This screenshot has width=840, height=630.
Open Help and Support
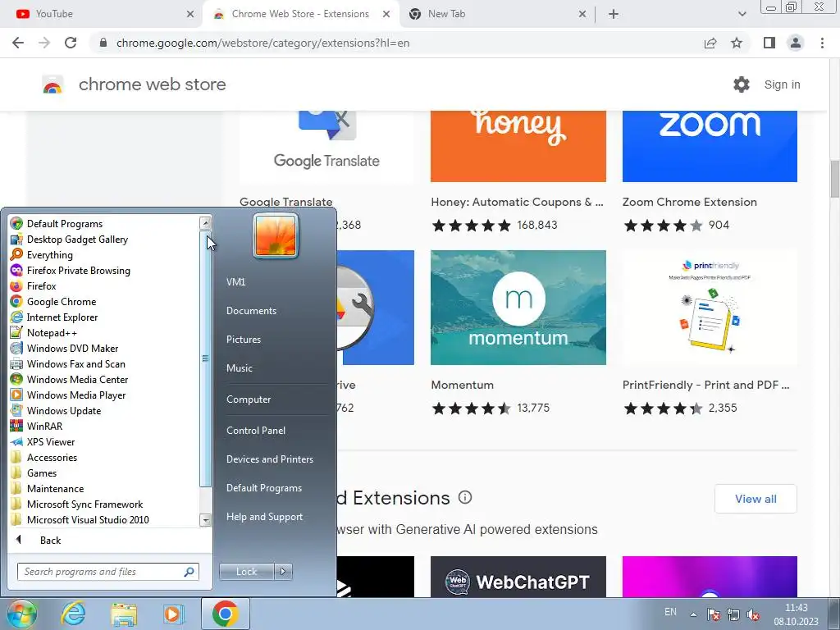click(x=264, y=517)
